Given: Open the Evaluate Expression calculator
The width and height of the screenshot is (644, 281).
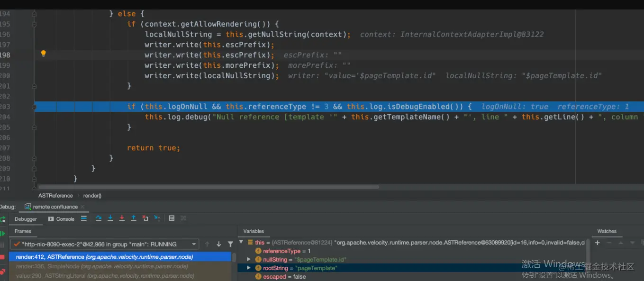Looking at the screenshot, I should point(172,218).
